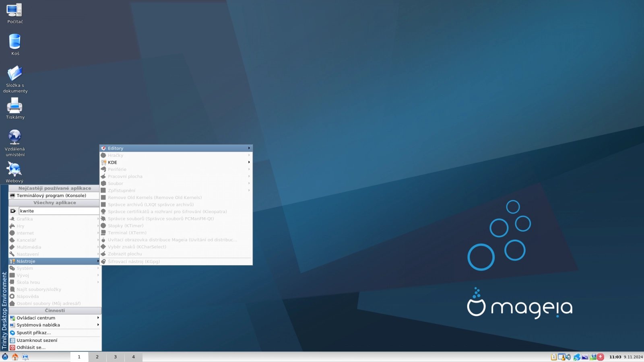Expand the Internet menu category

click(54, 233)
